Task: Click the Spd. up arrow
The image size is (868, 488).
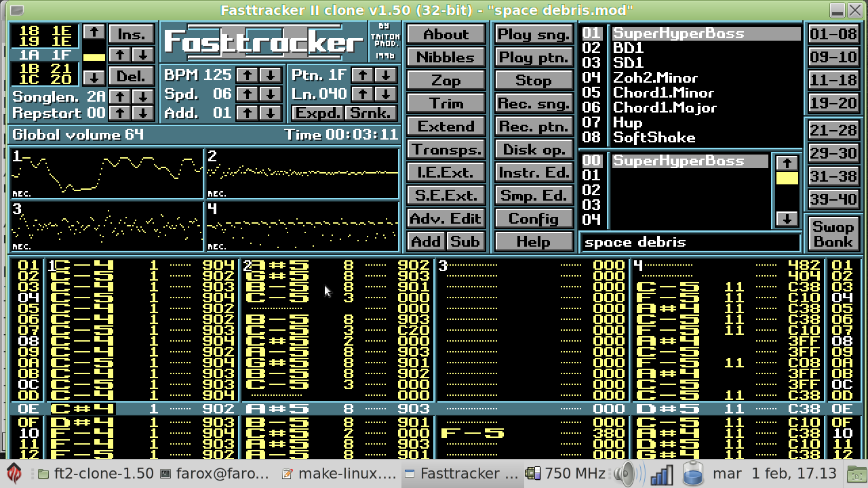Action: click(x=248, y=94)
